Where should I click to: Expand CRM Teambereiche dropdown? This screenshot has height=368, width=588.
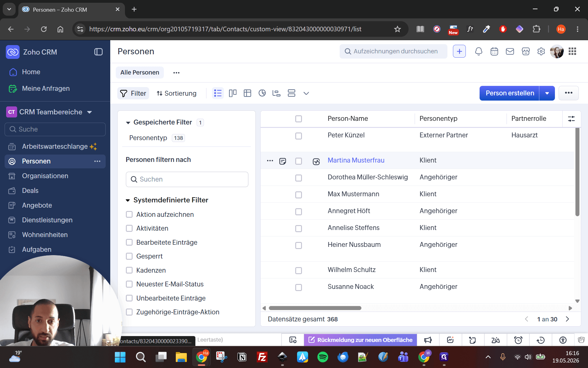[89, 112]
